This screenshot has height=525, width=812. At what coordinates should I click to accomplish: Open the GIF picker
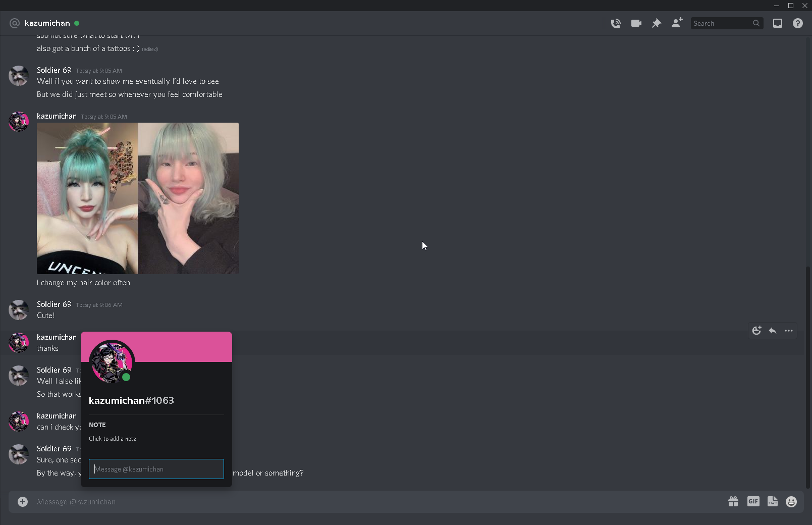tap(753, 501)
